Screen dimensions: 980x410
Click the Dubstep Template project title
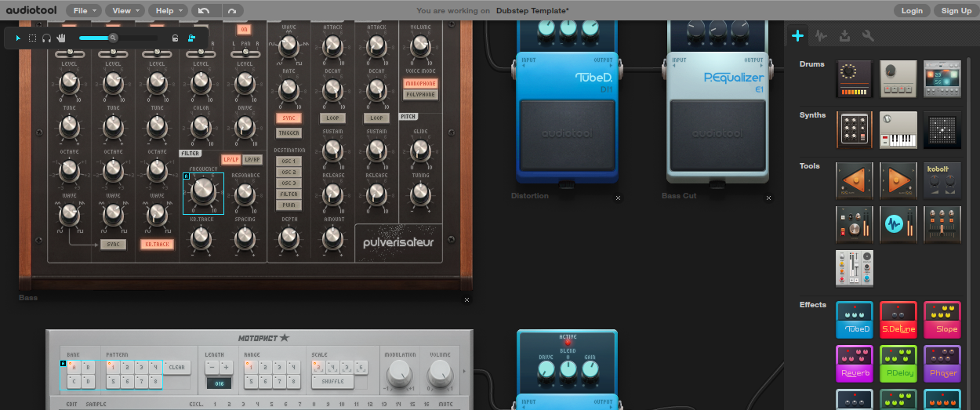[x=533, y=11]
